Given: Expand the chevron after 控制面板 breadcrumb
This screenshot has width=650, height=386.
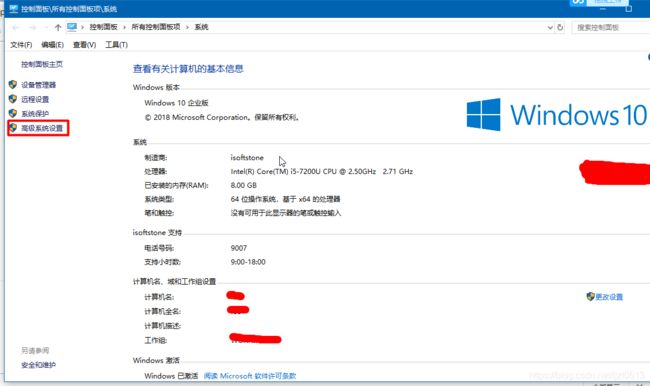Looking at the screenshot, I should (x=124, y=27).
